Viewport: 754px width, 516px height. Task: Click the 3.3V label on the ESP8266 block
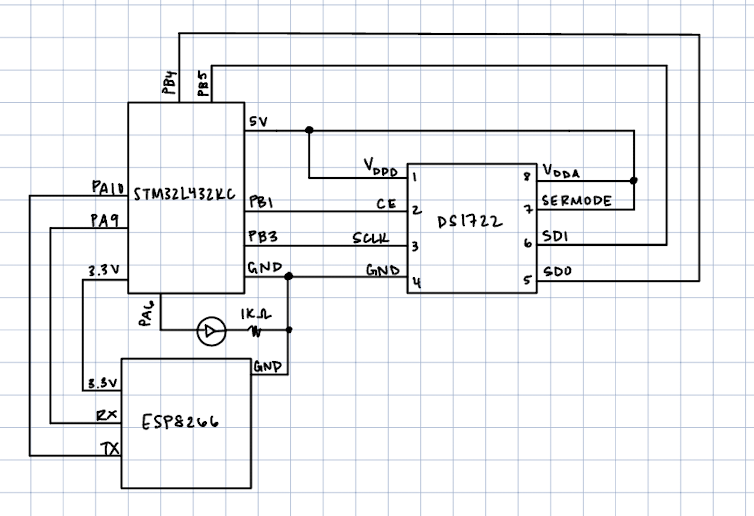[102, 383]
